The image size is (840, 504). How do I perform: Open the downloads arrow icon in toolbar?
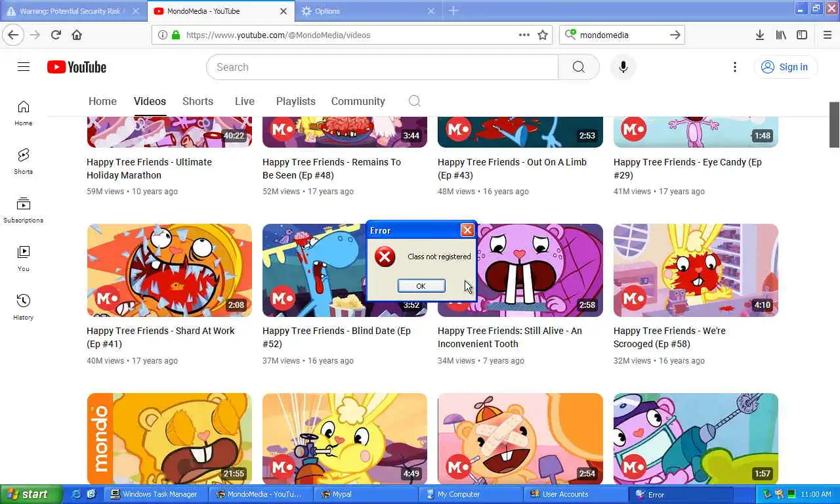(x=759, y=35)
